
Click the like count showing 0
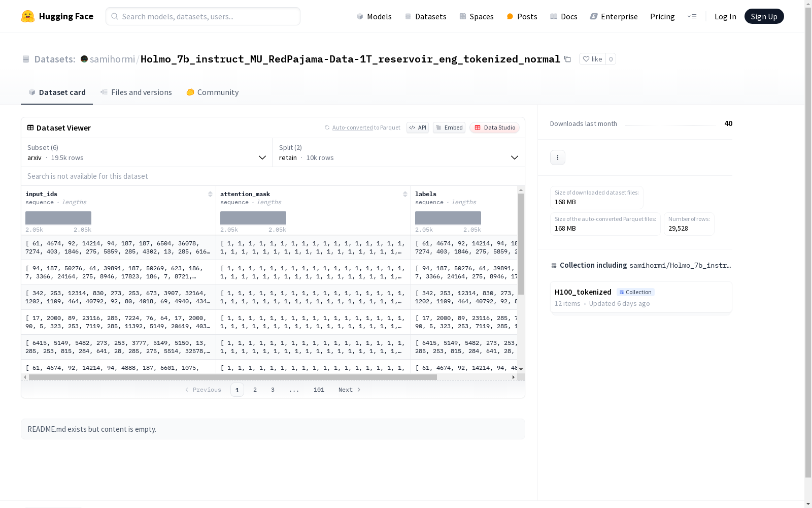pyautogui.click(x=611, y=59)
